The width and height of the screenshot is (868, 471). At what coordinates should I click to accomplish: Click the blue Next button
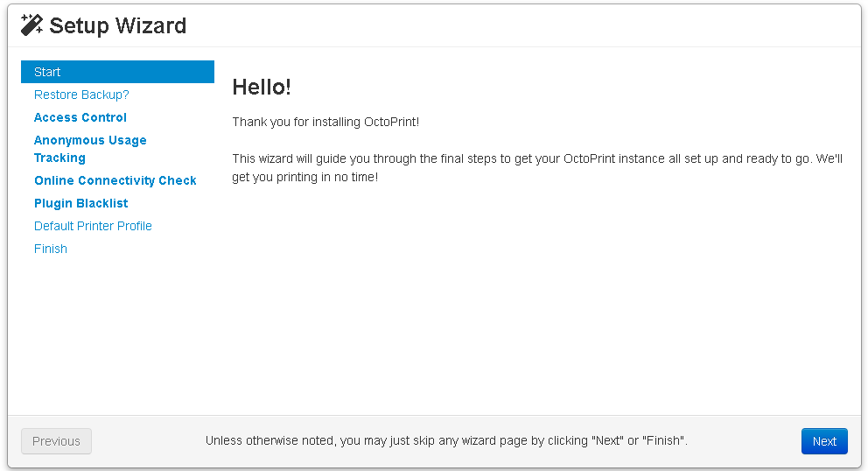824,441
